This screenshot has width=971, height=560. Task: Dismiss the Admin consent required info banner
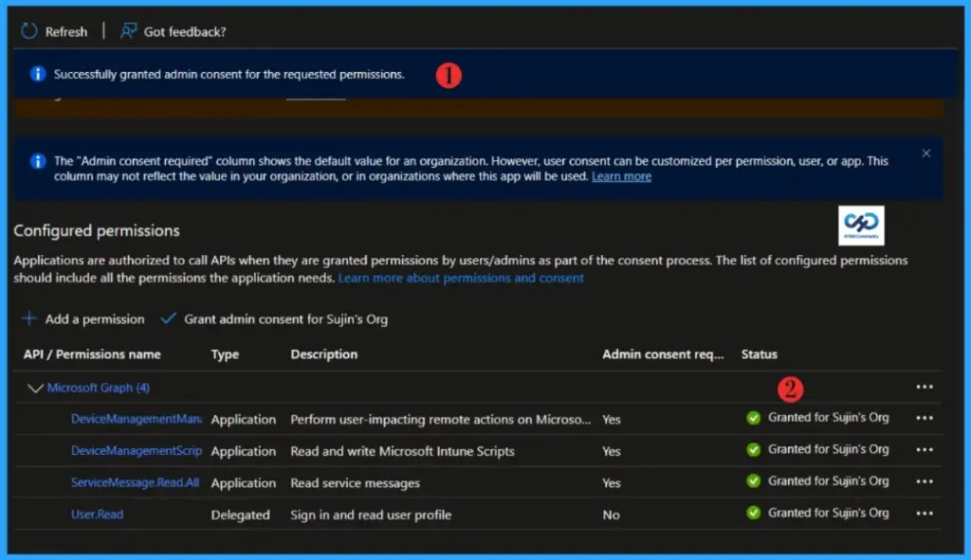click(x=925, y=153)
